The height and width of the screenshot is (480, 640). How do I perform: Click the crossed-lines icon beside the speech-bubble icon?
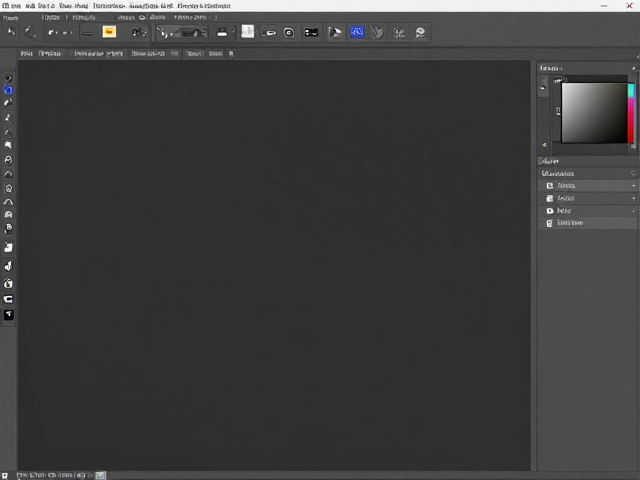(399, 33)
